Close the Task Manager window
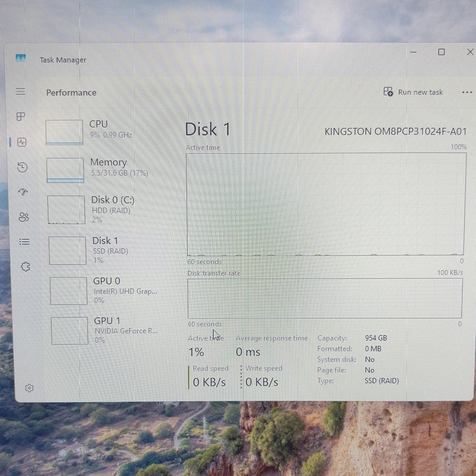This screenshot has width=476, height=476. 470,52
